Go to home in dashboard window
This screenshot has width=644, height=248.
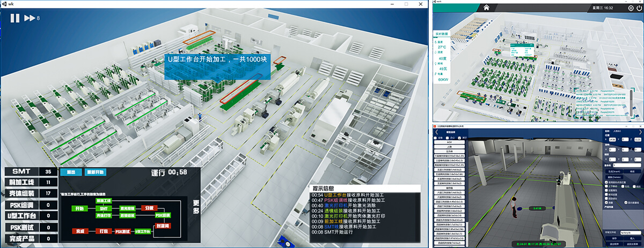(x=486, y=7)
